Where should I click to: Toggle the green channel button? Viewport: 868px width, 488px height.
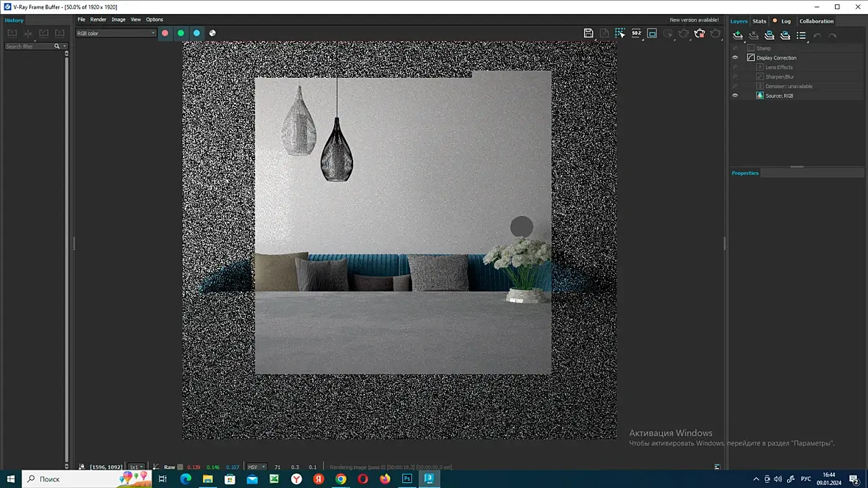coord(180,33)
